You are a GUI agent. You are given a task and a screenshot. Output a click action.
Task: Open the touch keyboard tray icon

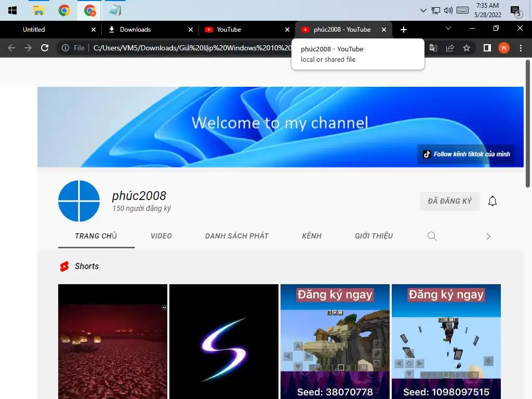[x=462, y=10]
